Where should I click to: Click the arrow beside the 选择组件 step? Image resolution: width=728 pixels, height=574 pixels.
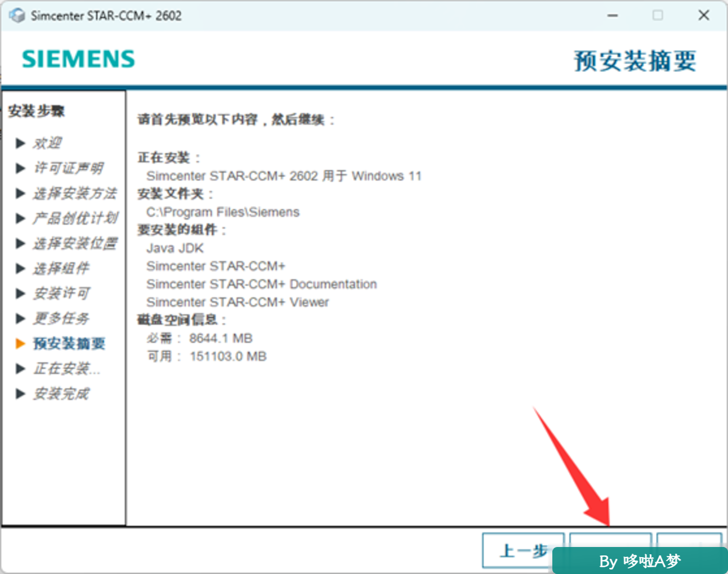click(x=21, y=268)
